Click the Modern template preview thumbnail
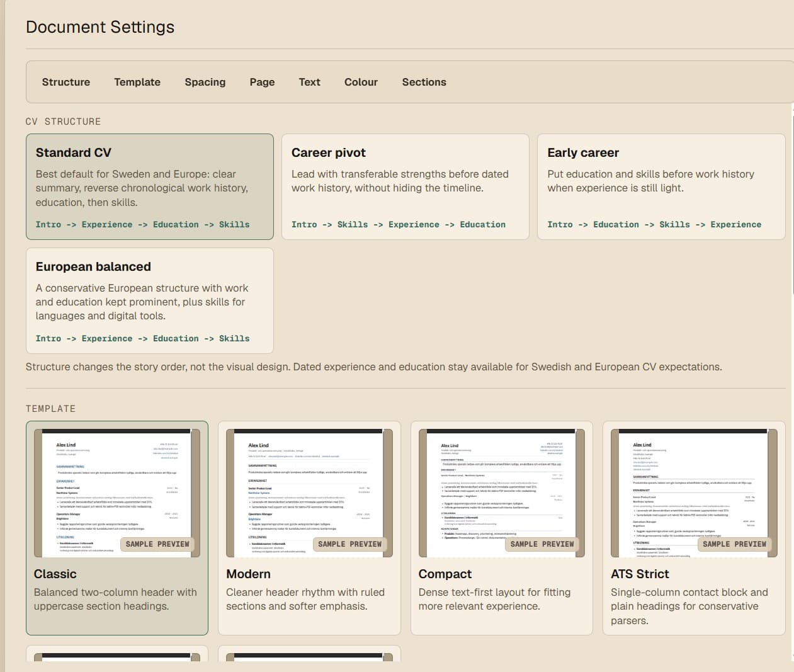This screenshot has width=794, height=672. point(309,493)
